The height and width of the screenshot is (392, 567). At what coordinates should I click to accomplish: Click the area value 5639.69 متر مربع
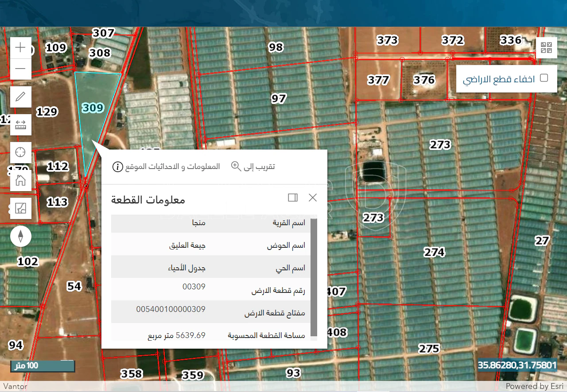(177, 335)
